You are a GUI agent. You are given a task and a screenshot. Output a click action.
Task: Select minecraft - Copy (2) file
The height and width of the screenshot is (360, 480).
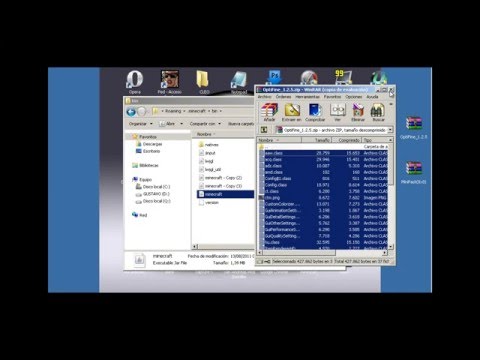(221, 178)
